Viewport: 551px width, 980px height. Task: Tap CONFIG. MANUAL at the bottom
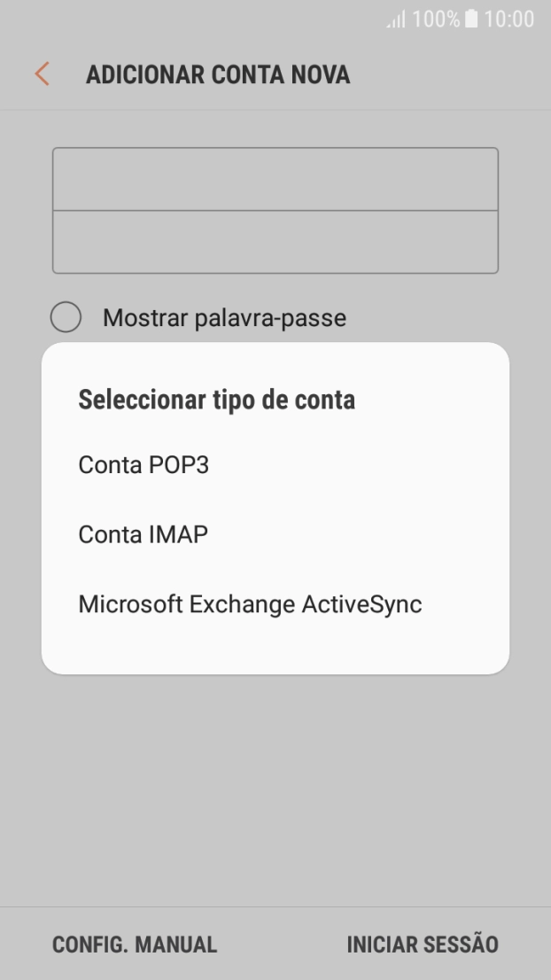pos(135,945)
